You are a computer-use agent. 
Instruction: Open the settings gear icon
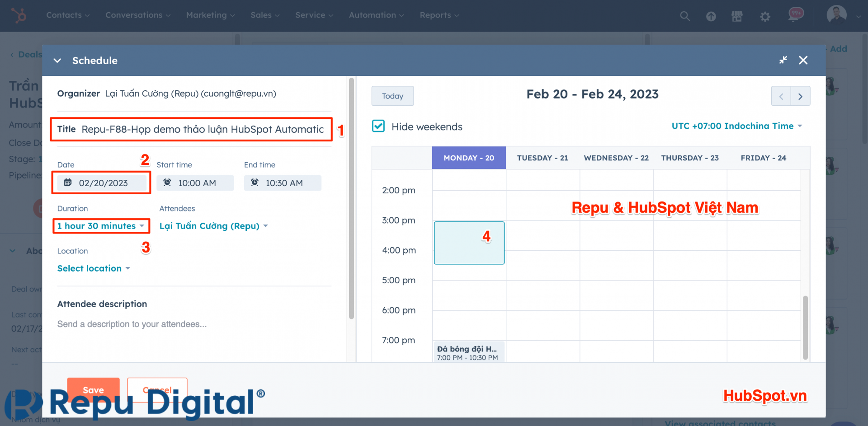pos(765,17)
